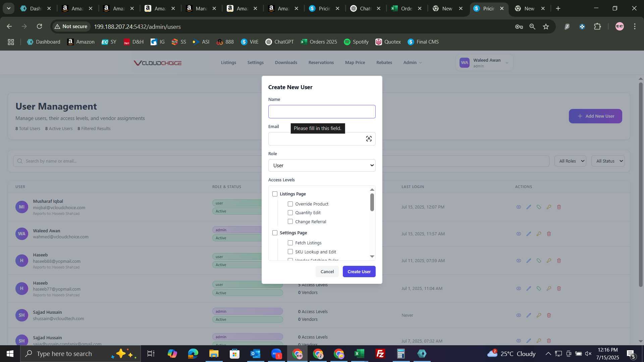Open the ChatGPT bookmark
Viewport: 644px width, 362px height.
click(279, 42)
